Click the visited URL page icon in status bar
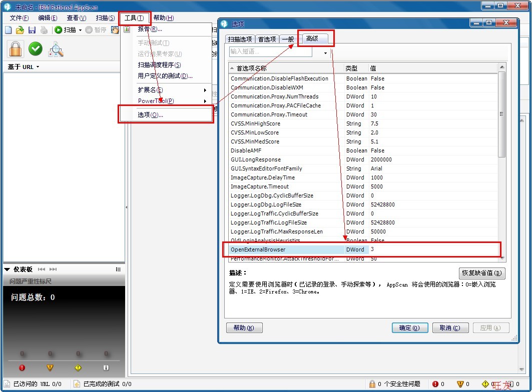 (x=7, y=384)
